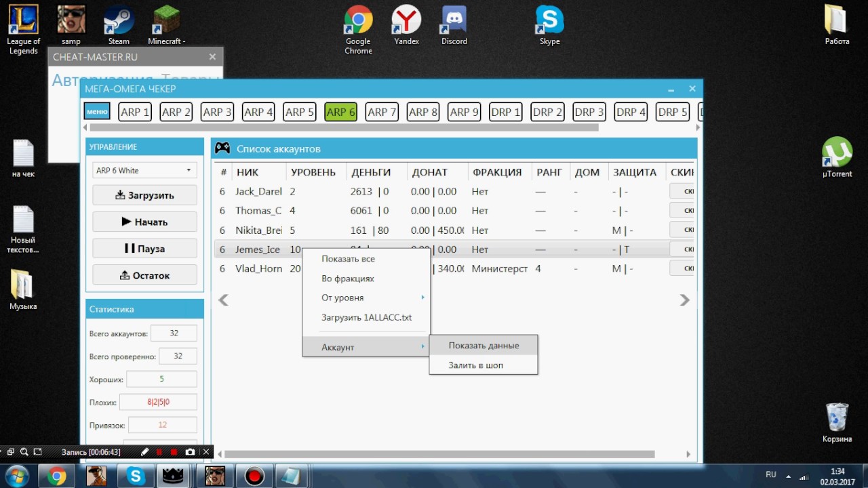
Task: Click the accounts list horizontal scrollbar
Action: 440,454
